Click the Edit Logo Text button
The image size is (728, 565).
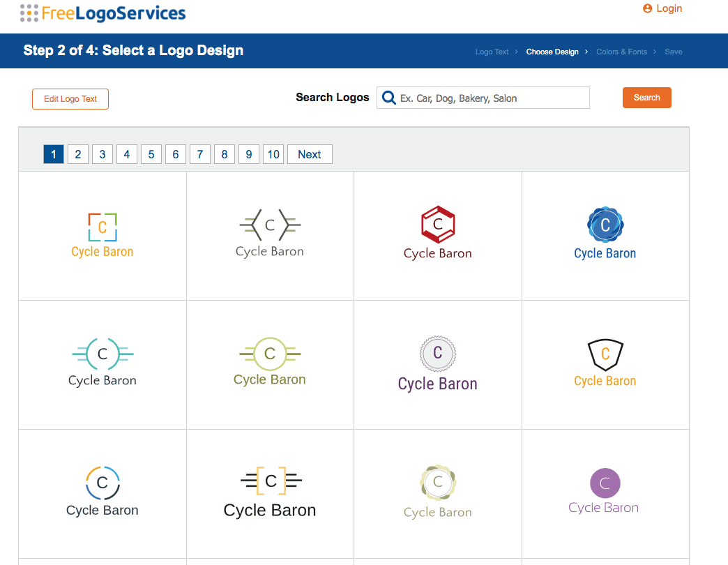[70, 99]
